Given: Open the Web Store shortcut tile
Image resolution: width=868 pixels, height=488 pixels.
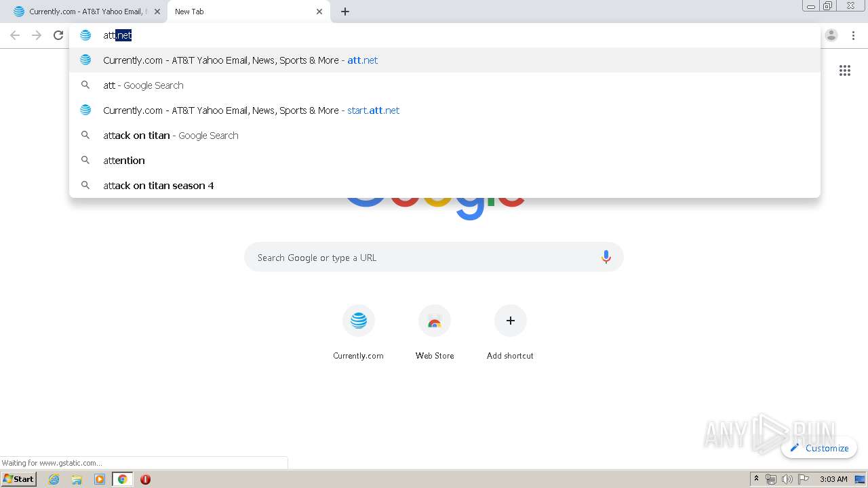Looking at the screenshot, I should click(435, 333).
